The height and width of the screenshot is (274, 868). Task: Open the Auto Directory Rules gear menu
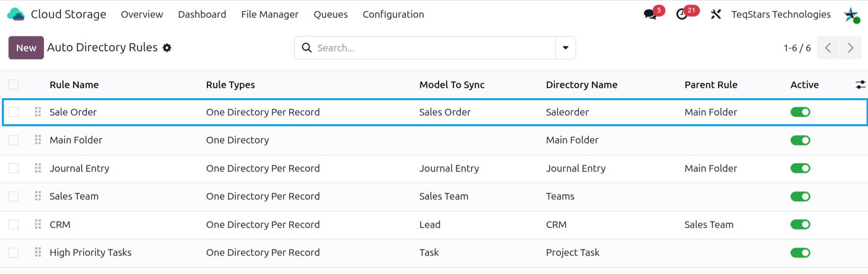pyautogui.click(x=167, y=48)
